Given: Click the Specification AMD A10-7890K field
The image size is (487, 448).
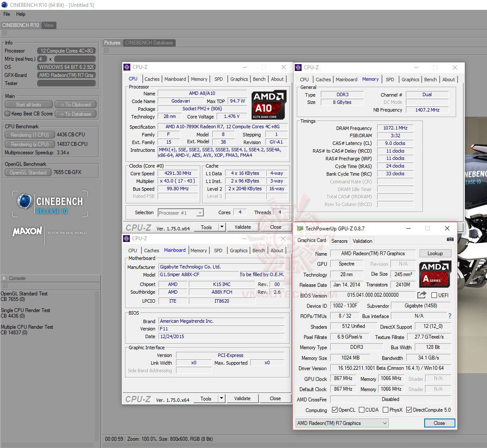Looking at the screenshot, I should tap(223, 127).
